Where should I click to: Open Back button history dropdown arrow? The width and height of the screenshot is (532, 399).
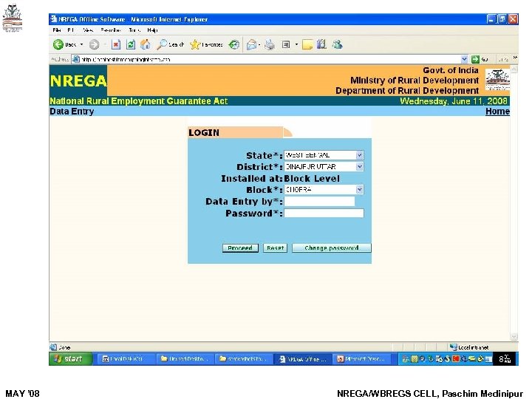coord(81,44)
